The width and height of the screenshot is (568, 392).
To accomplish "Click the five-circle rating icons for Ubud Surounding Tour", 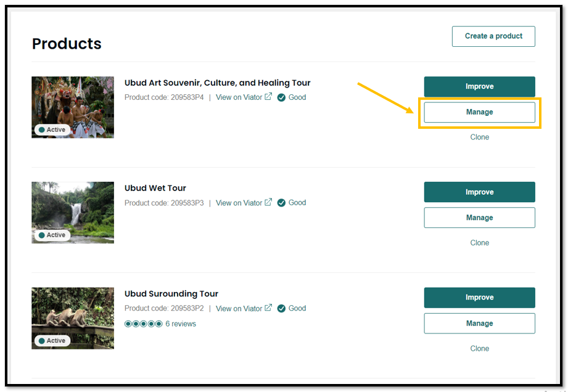I will click(144, 324).
